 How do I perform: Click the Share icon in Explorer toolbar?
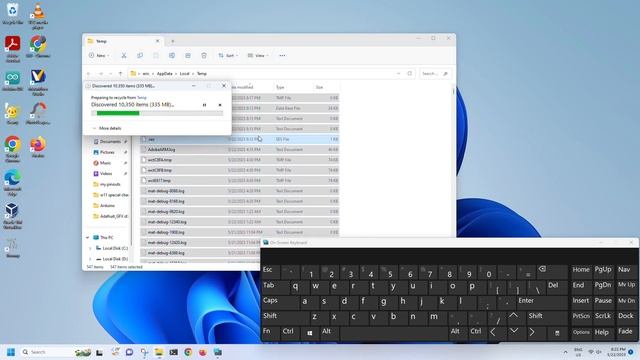188,56
